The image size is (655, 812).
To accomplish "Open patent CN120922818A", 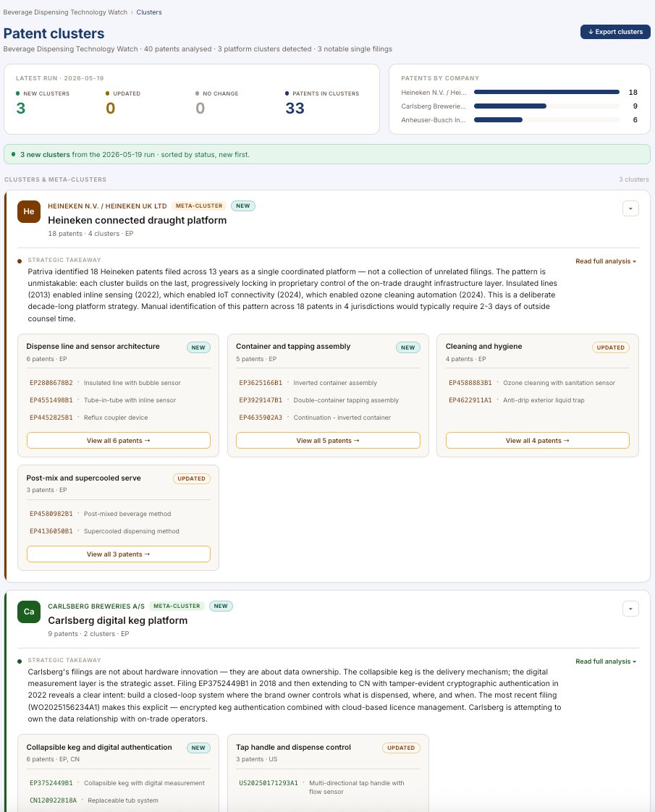I will tap(54, 800).
